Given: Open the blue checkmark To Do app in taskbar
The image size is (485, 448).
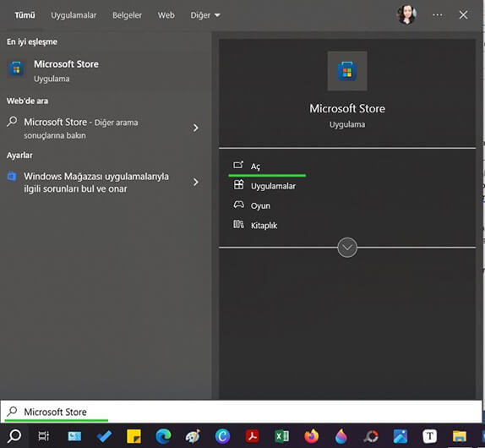Looking at the screenshot, I should [104, 436].
